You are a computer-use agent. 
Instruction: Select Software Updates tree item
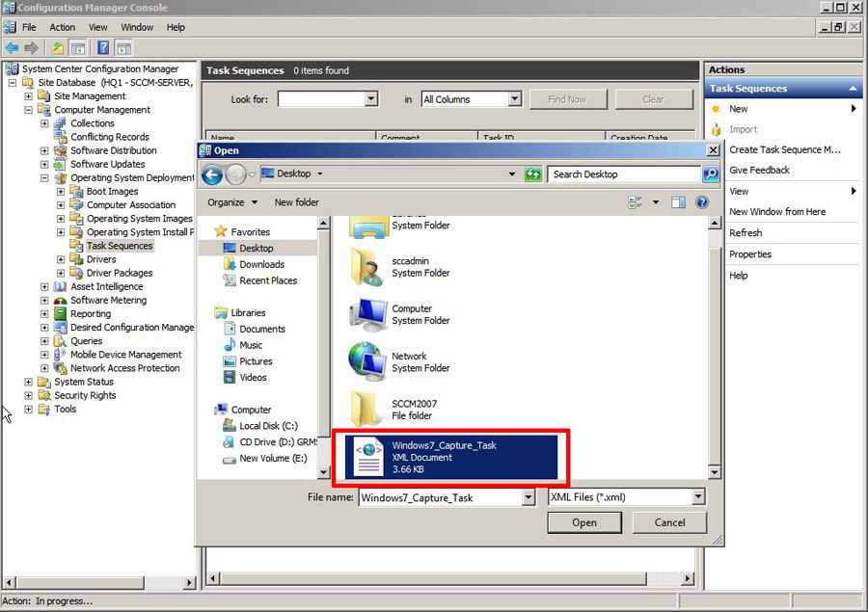tap(107, 165)
